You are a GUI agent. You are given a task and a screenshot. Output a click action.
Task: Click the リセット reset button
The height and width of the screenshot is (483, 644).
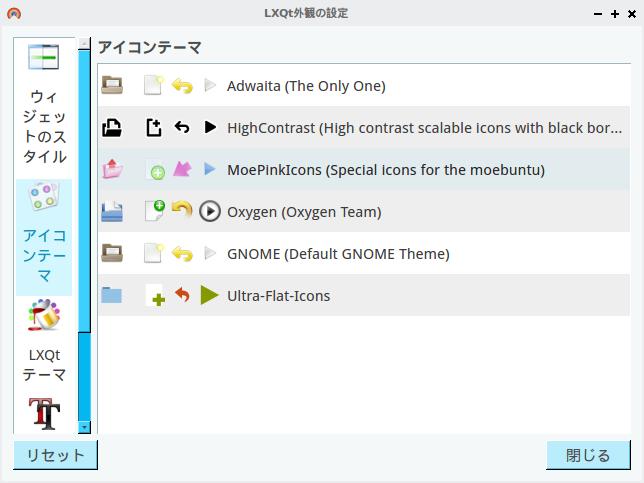(55, 455)
